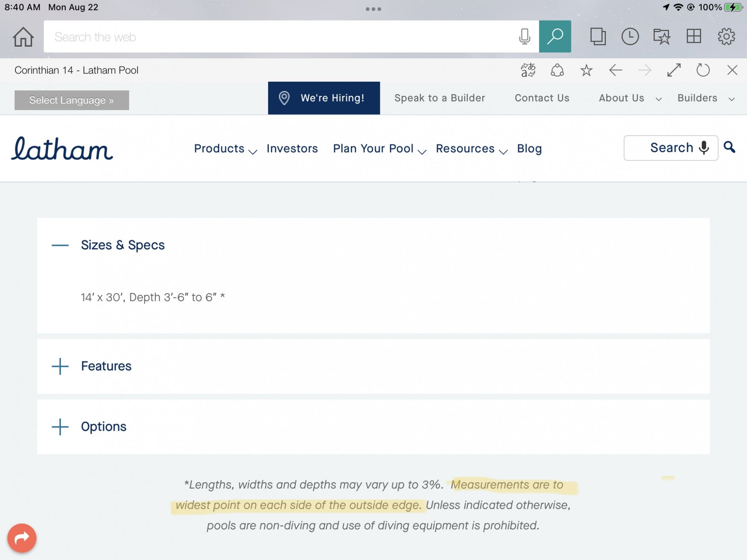Close the Corinthian 14 tab
747x560 pixels.
pyautogui.click(x=732, y=70)
